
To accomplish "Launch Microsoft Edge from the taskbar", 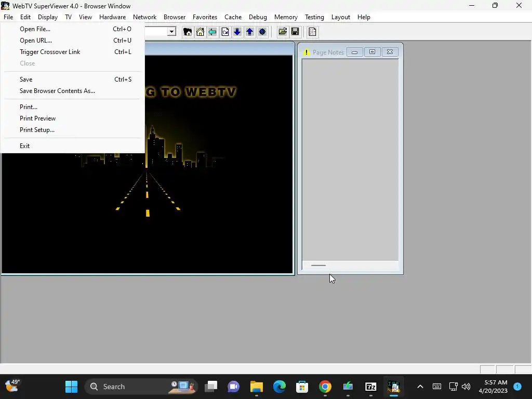I will tap(279, 387).
